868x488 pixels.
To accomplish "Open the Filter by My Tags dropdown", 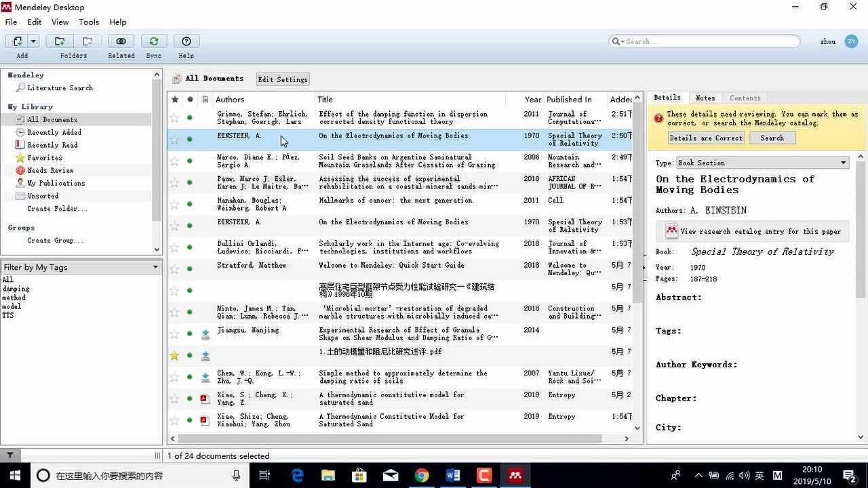I will point(81,267).
